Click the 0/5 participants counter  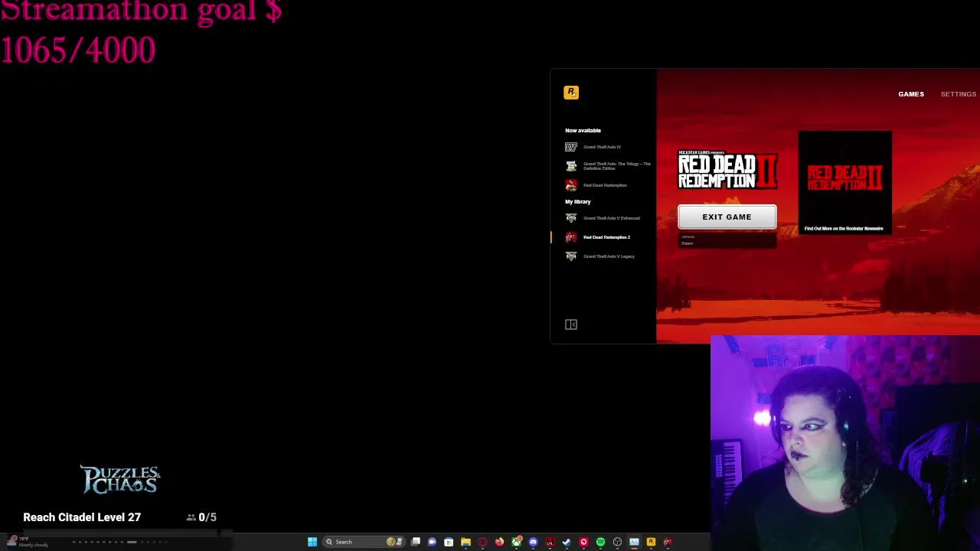[x=201, y=517]
